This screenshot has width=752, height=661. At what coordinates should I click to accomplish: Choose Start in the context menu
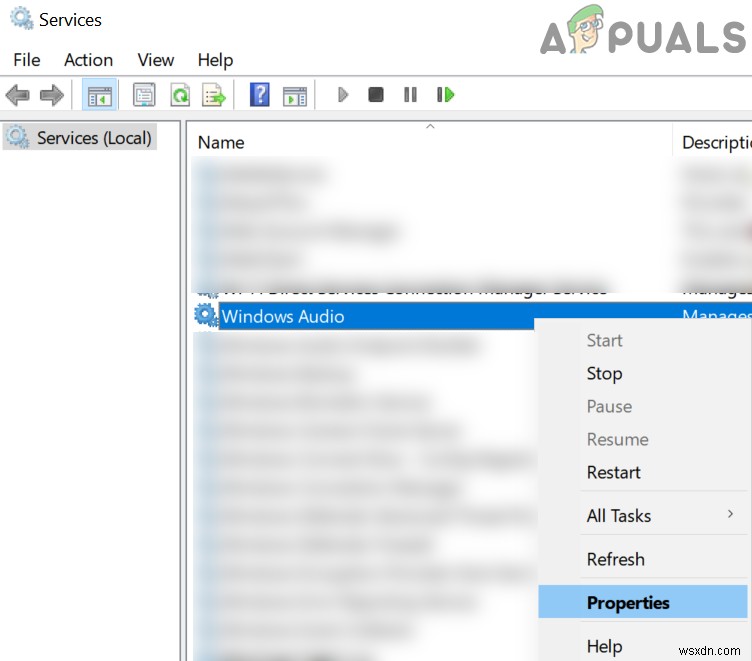click(604, 341)
